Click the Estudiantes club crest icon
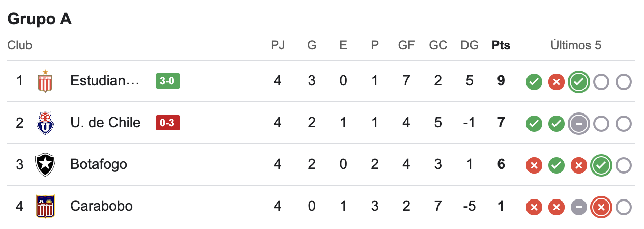Screen dimensions: 644x229 coord(45,81)
